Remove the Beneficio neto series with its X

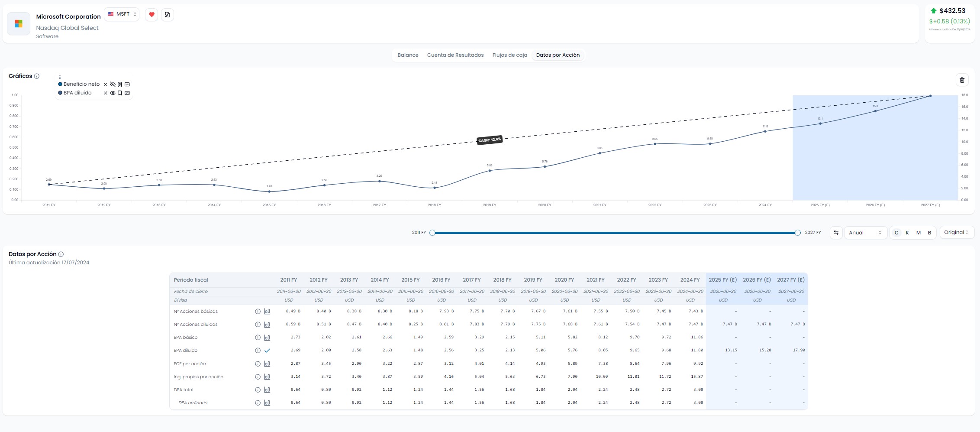click(x=105, y=84)
